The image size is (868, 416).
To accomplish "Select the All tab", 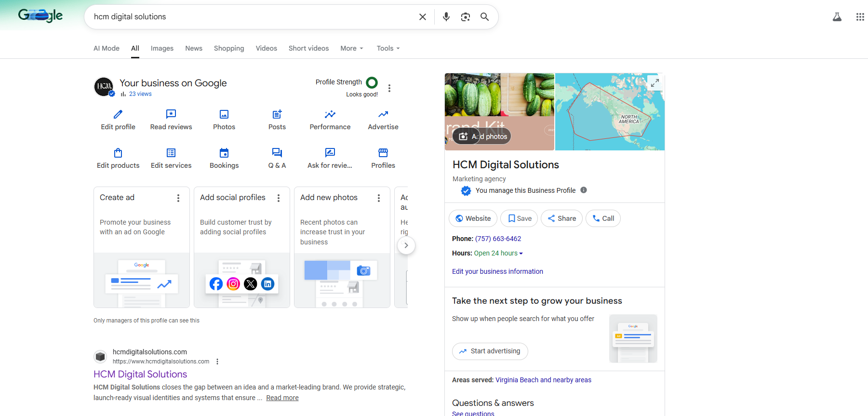I will pyautogui.click(x=135, y=48).
